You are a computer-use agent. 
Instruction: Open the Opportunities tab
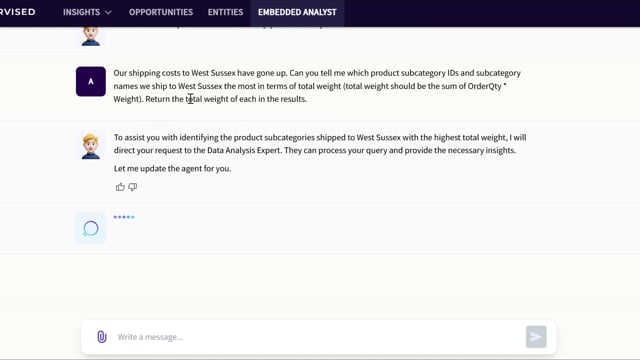click(x=161, y=12)
